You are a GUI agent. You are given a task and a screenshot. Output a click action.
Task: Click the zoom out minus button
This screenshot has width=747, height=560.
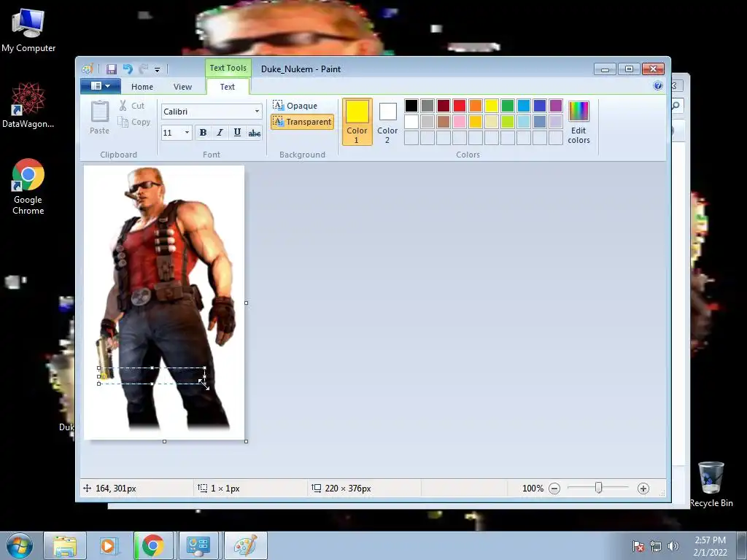pos(554,489)
